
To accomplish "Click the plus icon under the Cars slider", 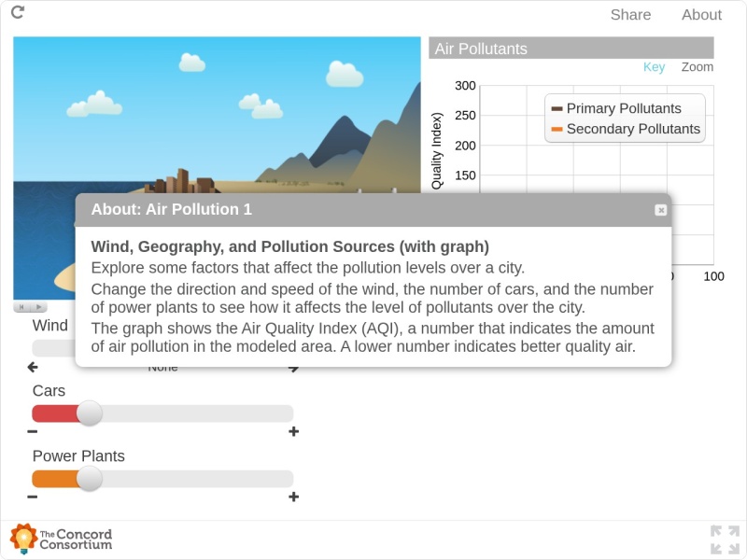I will tap(293, 431).
